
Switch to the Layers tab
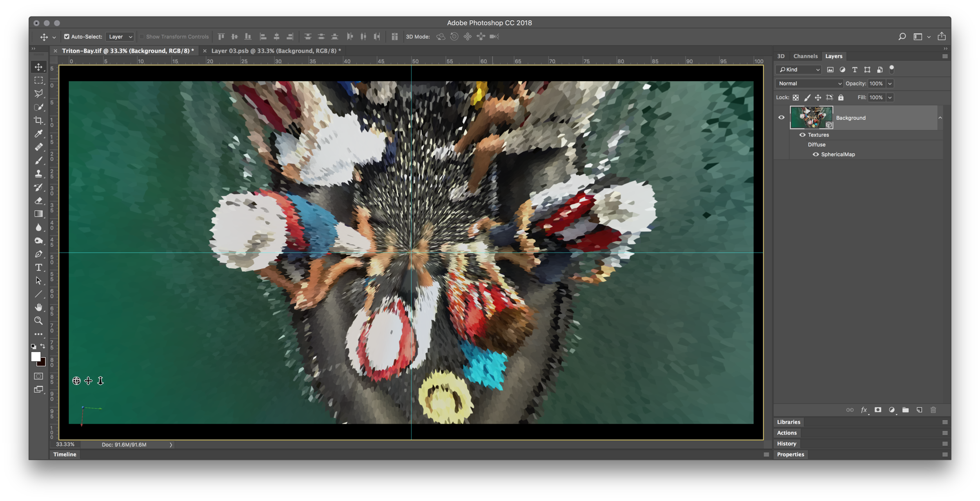(833, 56)
